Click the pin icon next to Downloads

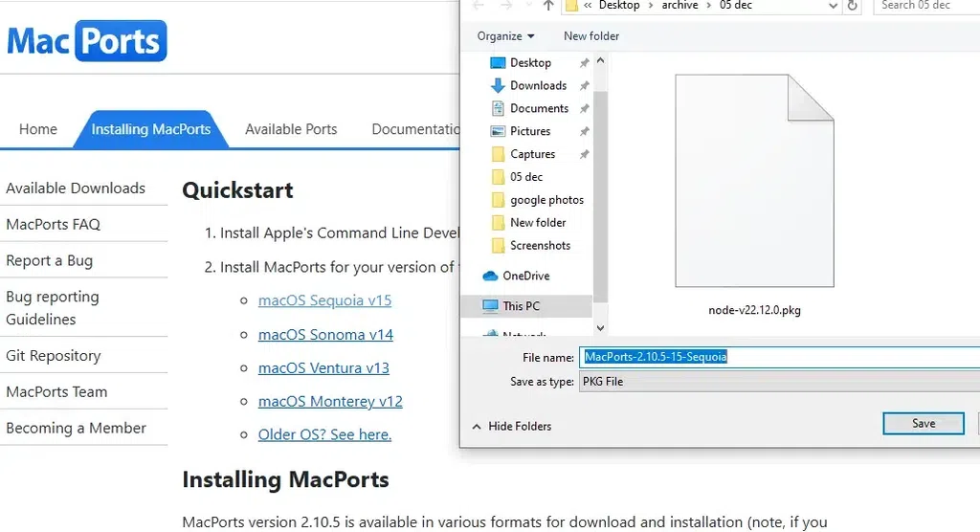click(x=584, y=86)
